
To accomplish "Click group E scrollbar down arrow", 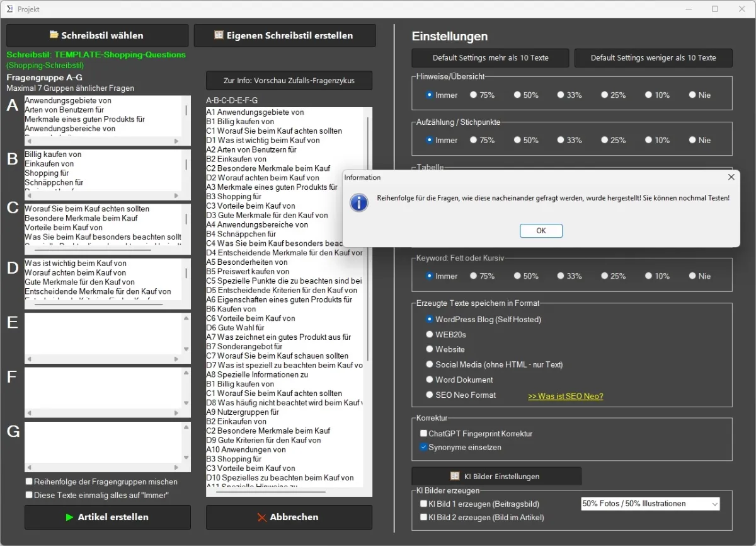I will 186,350.
